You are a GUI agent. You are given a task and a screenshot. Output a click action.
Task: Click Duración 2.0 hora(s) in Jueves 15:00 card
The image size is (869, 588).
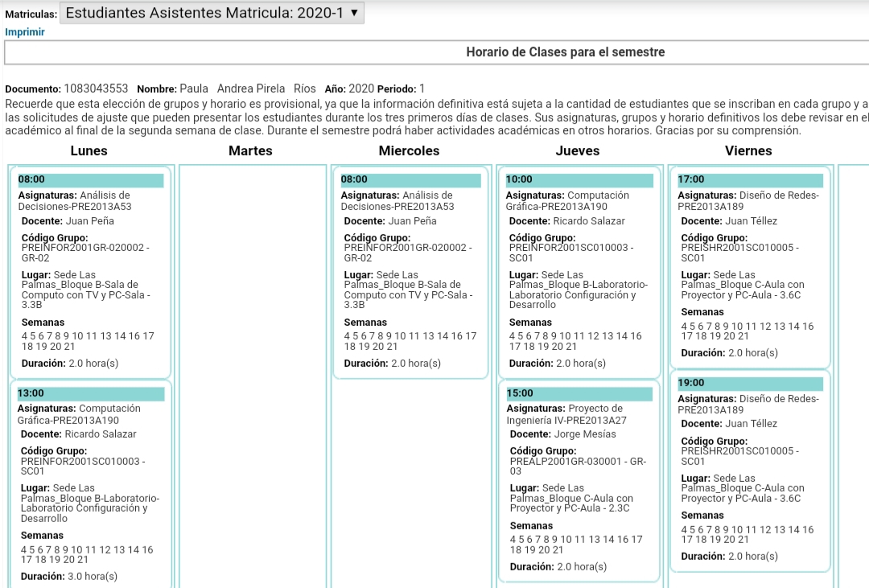[x=558, y=567]
